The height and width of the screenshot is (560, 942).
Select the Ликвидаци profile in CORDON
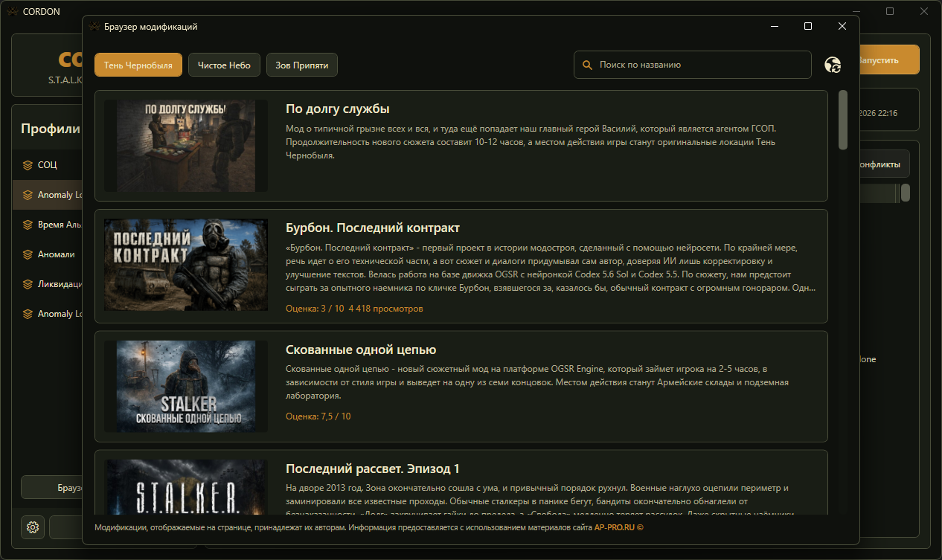[x=48, y=284]
